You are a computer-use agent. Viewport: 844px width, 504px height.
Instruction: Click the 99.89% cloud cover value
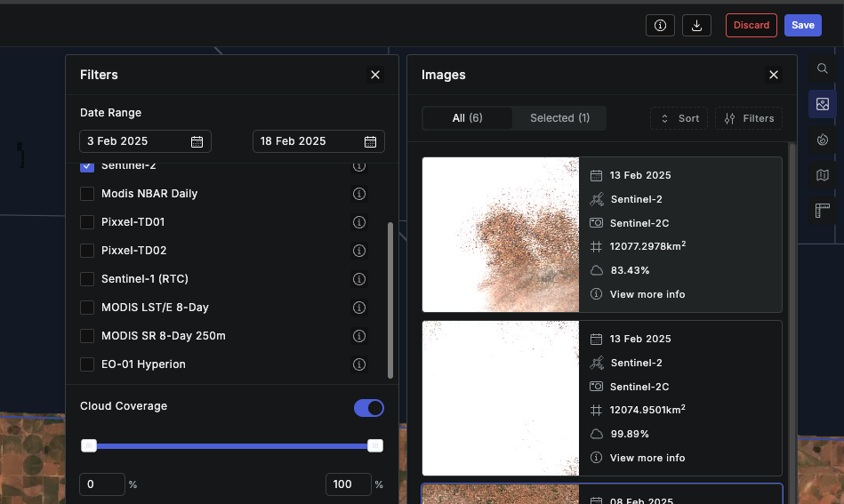click(x=630, y=434)
